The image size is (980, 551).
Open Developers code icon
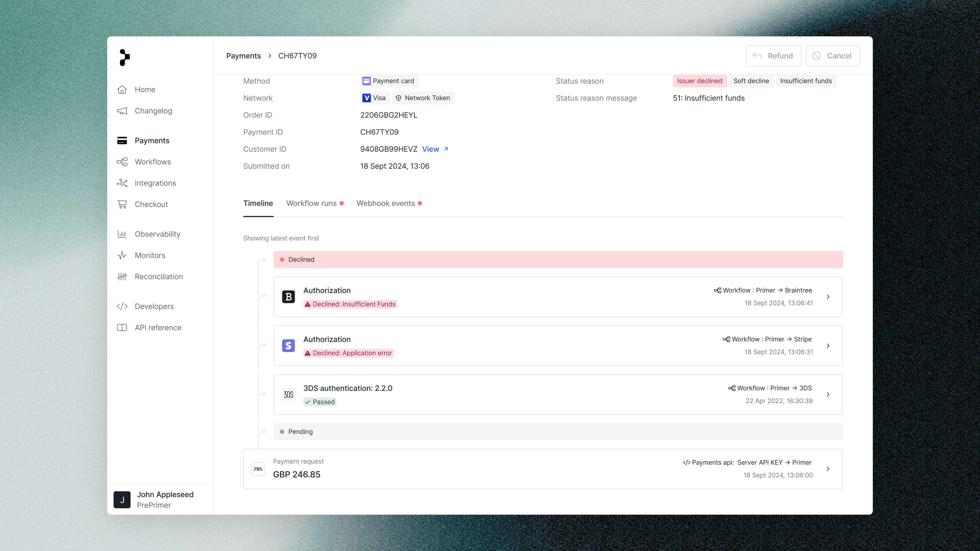point(122,306)
